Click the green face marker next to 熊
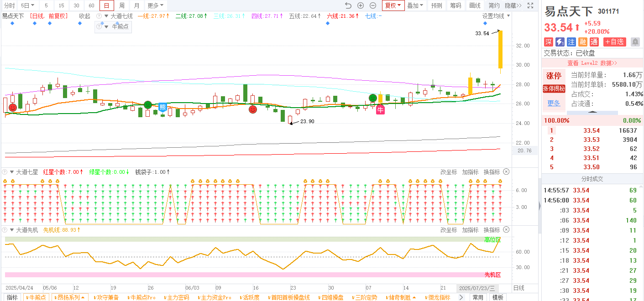Screen dimensions: 644x301 (x=148, y=105)
